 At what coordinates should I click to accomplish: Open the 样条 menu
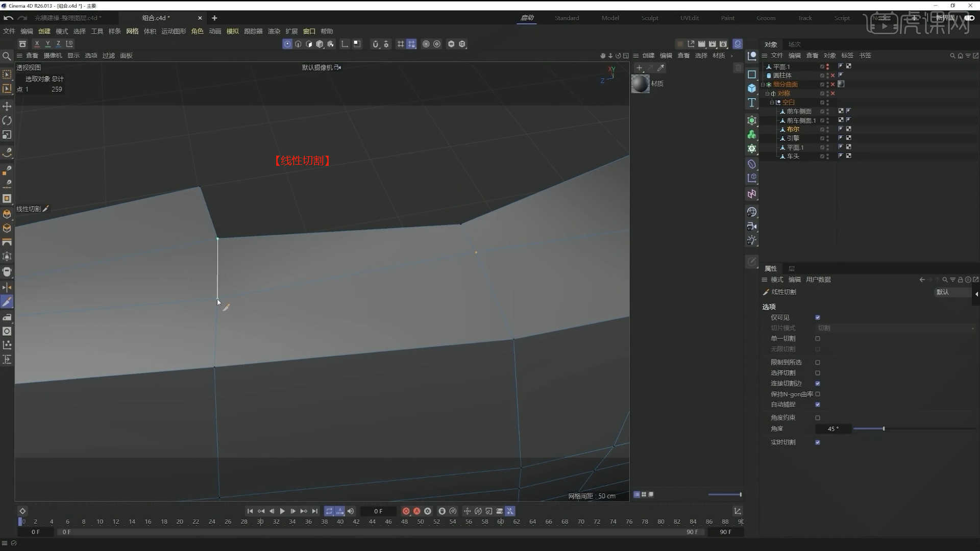(114, 31)
